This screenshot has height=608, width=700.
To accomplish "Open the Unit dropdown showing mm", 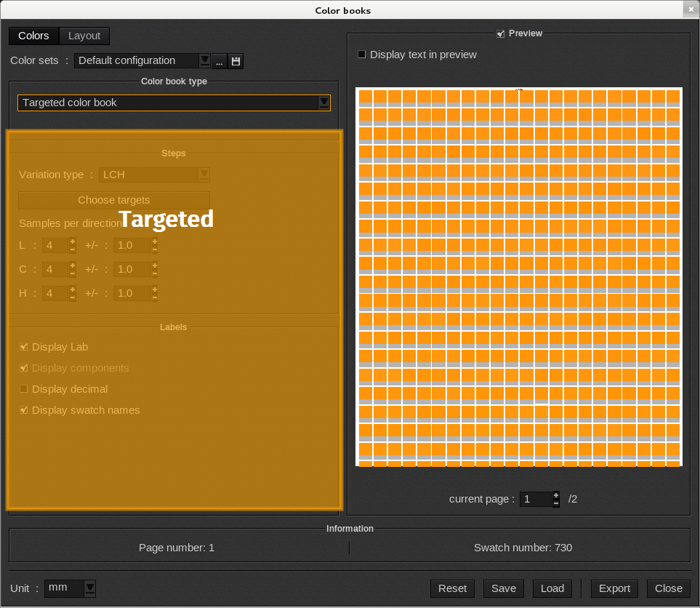I will (x=89, y=588).
